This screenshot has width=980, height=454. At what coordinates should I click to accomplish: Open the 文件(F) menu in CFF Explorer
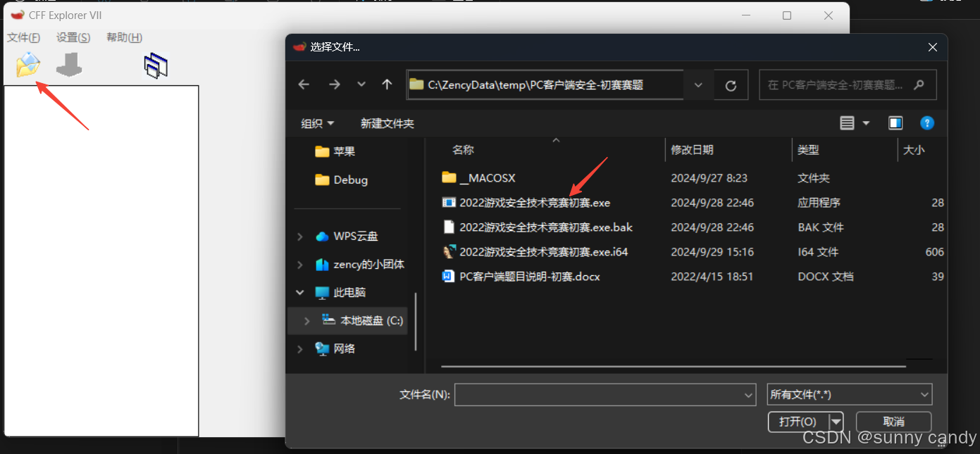point(23,37)
